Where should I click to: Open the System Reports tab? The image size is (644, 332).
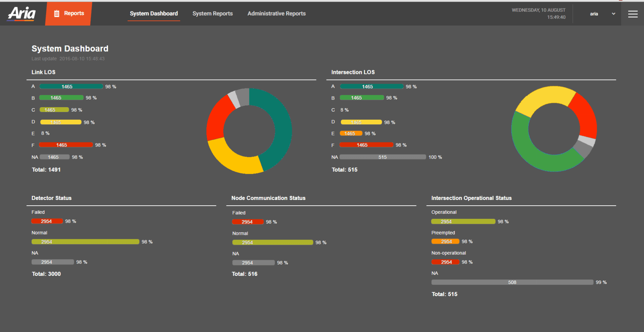coord(212,13)
